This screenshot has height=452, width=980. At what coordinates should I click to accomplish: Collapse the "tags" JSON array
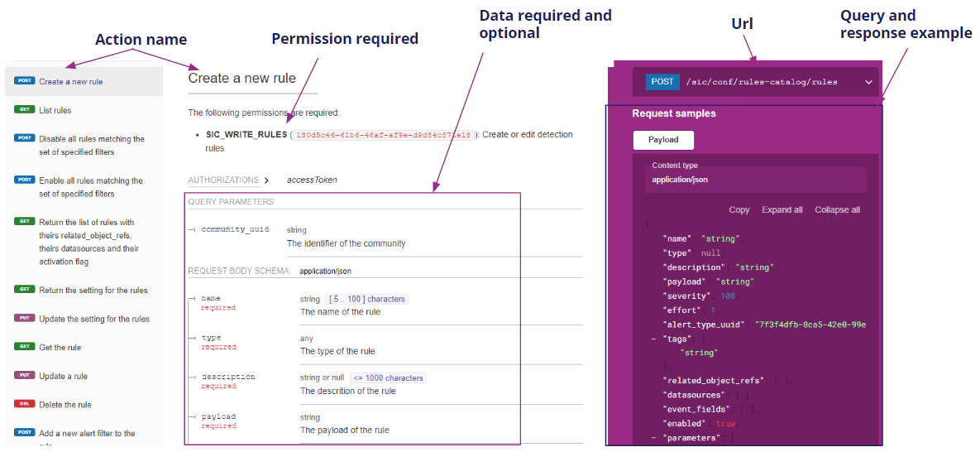(653, 339)
